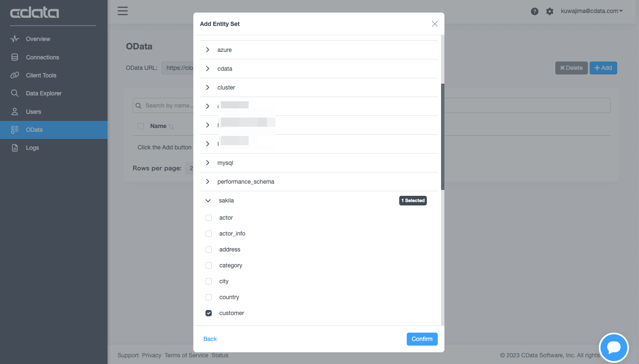Viewport: 639px width, 364px height.
Task: Click the search magnifier icon in OData table
Action: pyautogui.click(x=139, y=105)
